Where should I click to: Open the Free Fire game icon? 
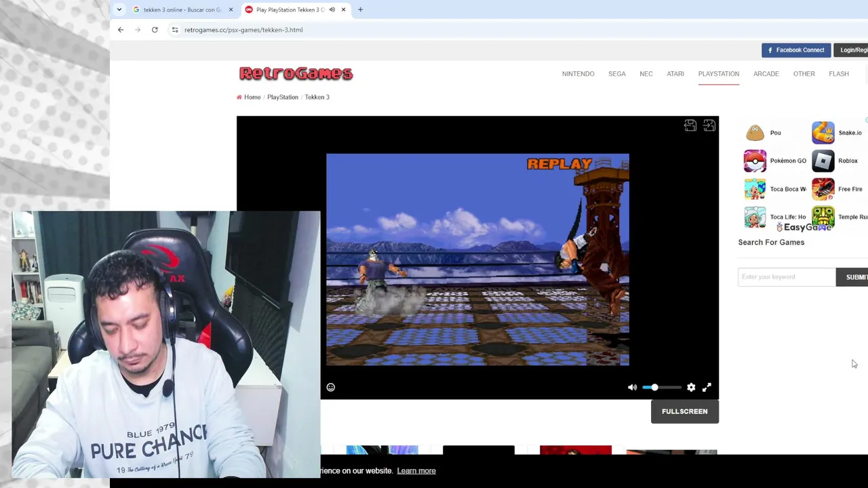coord(823,189)
